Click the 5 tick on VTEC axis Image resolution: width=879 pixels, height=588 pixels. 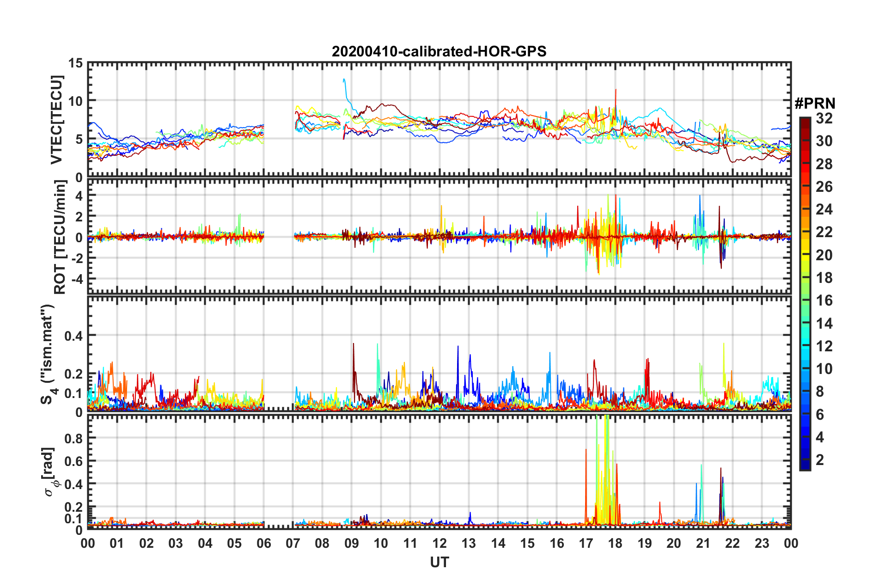tap(79, 139)
